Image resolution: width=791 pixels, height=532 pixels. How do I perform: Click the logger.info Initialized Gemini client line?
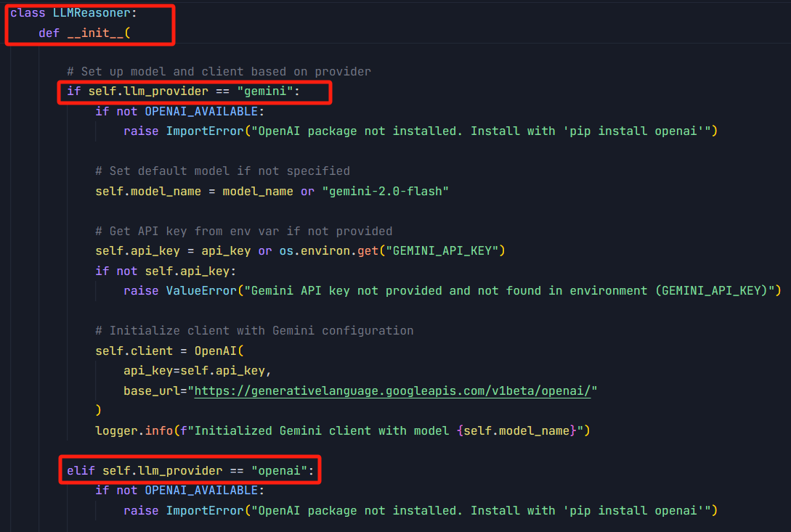(343, 431)
